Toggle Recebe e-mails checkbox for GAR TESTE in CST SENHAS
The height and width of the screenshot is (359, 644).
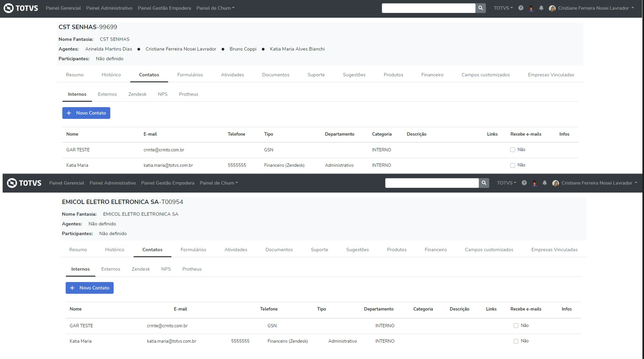click(x=513, y=150)
